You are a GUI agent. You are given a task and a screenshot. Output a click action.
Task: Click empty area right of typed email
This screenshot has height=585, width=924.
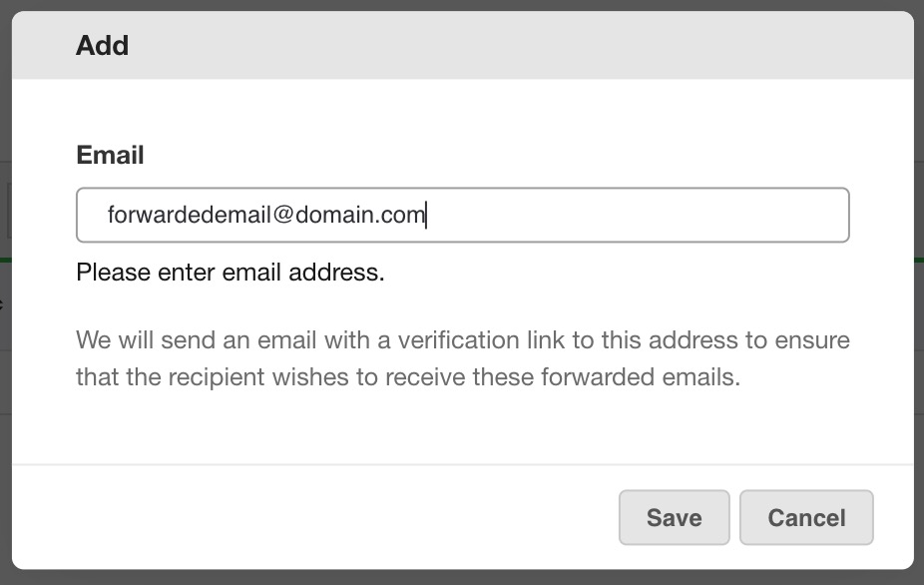(637, 215)
